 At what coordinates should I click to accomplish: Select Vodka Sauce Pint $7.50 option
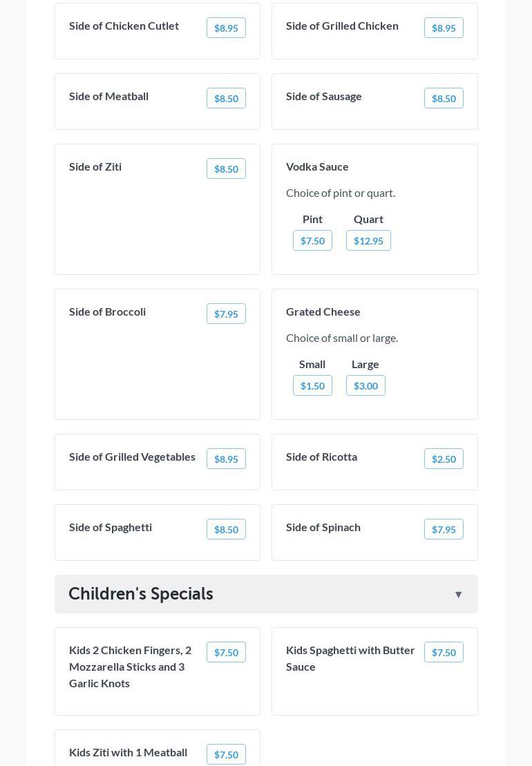pos(312,241)
